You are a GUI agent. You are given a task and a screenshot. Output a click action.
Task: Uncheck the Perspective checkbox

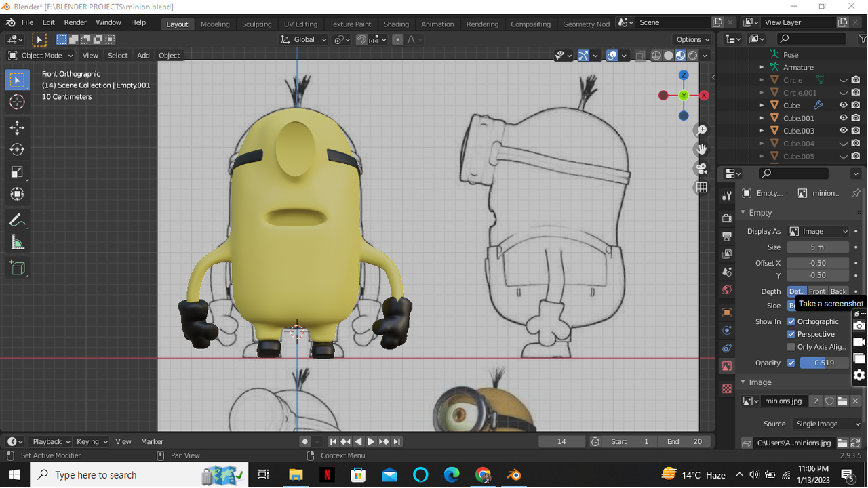pyautogui.click(x=791, y=334)
